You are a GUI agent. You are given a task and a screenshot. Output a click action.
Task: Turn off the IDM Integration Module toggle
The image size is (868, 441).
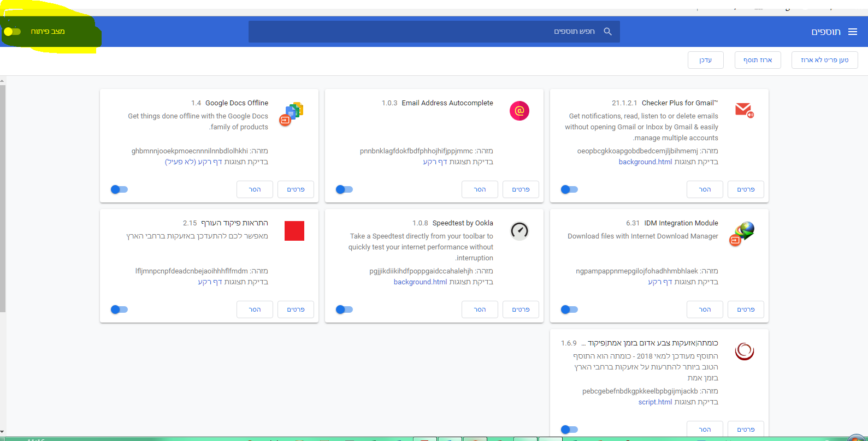pyautogui.click(x=569, y=309)
